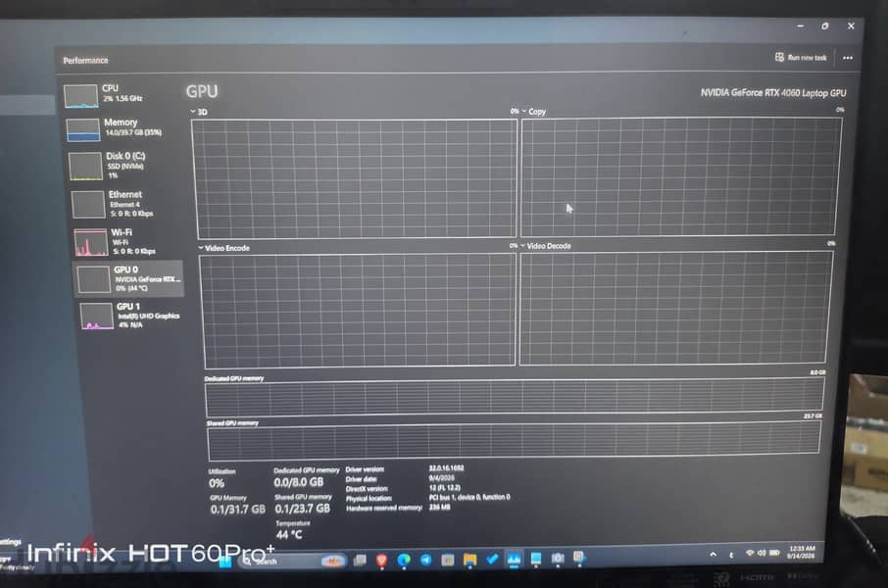Open Microsoft Edge from taskbar
Image resolution: width=888 pixels, height=588 pixels.
[404, 561]
